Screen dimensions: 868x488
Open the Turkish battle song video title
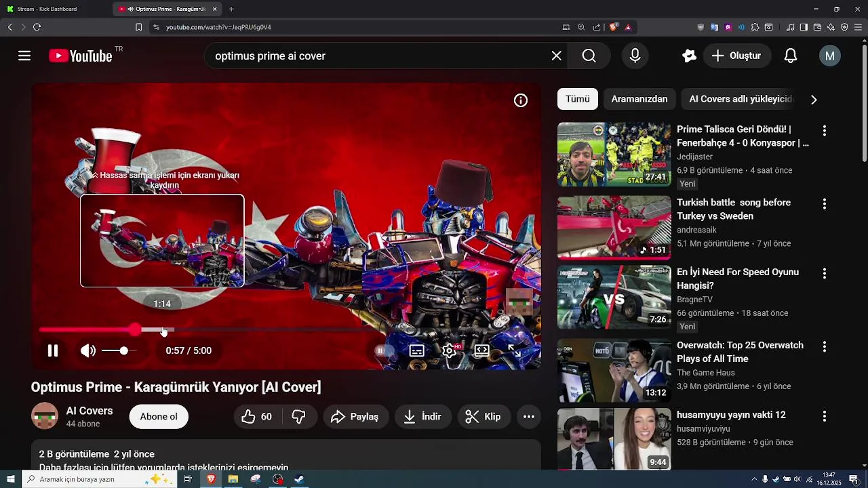[x=734, y=209]
